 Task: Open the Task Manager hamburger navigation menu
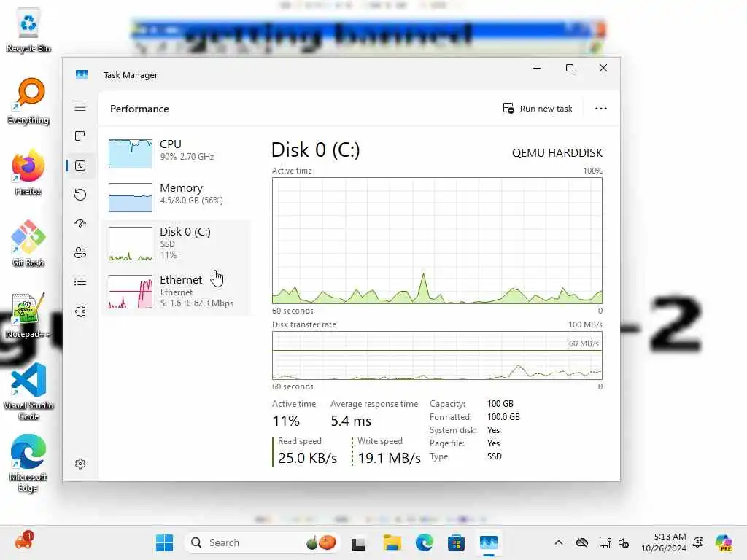coord(80,107)
